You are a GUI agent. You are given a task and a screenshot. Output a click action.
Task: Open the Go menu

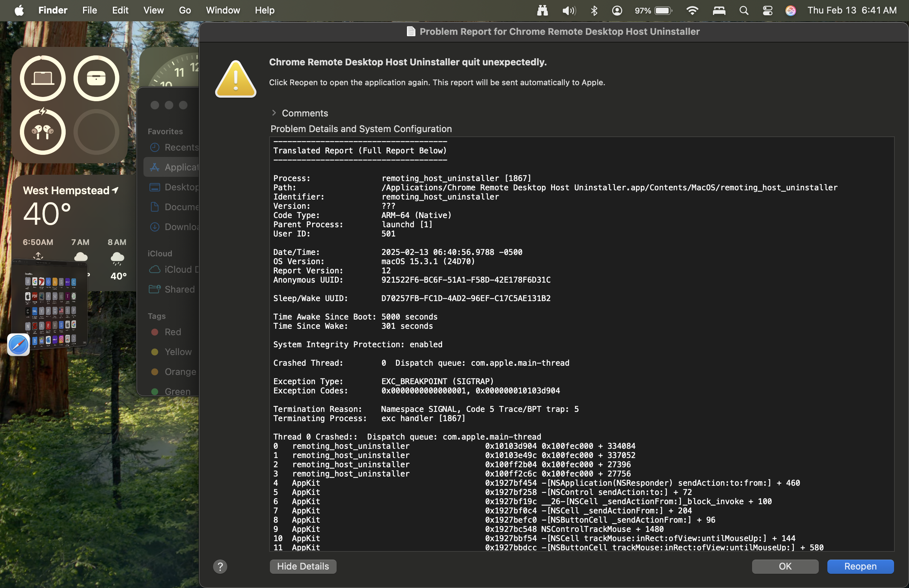click(x=185, y=10)
